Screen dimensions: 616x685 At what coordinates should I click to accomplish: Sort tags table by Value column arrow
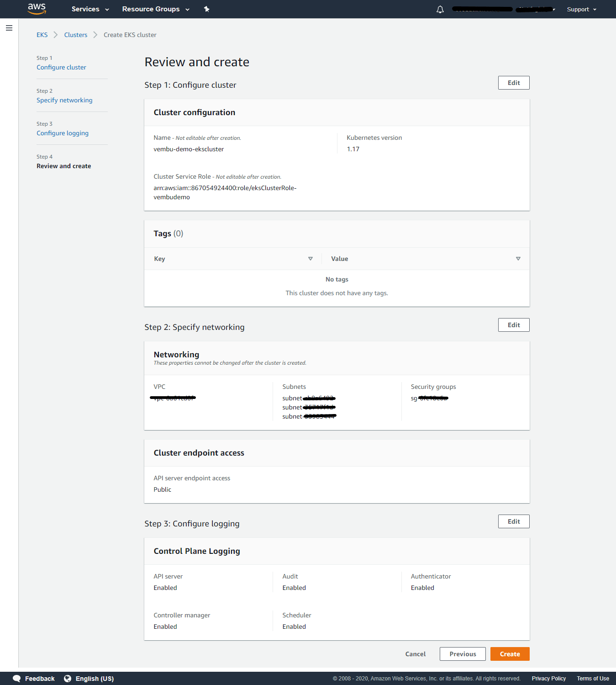coord(518,259)
